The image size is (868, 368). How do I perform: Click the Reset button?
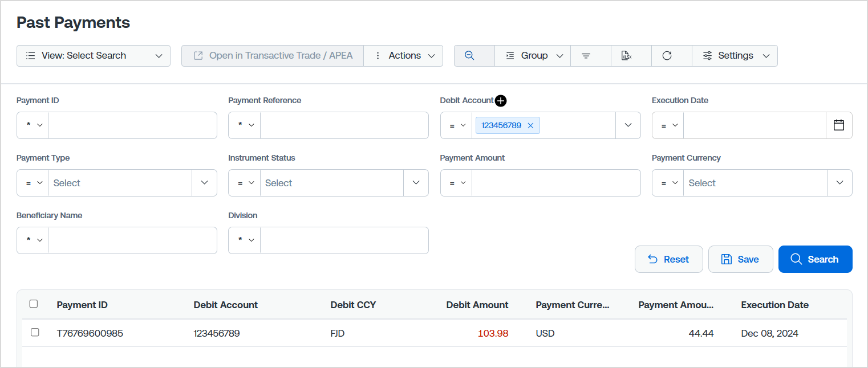(x=669, y=259)
